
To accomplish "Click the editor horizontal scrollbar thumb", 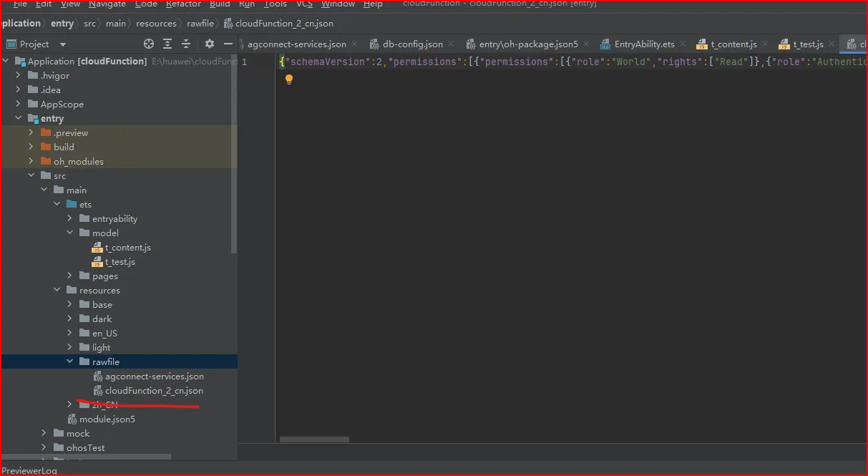I will coord(314,439).
